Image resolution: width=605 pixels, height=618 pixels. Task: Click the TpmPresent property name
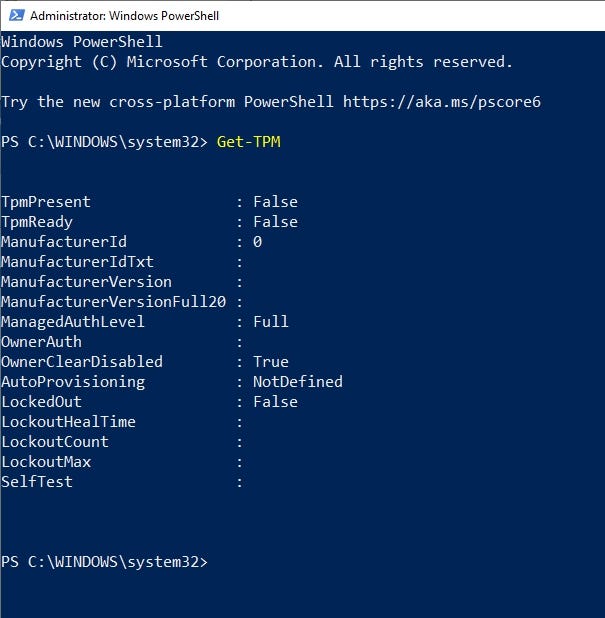point(46,202)
